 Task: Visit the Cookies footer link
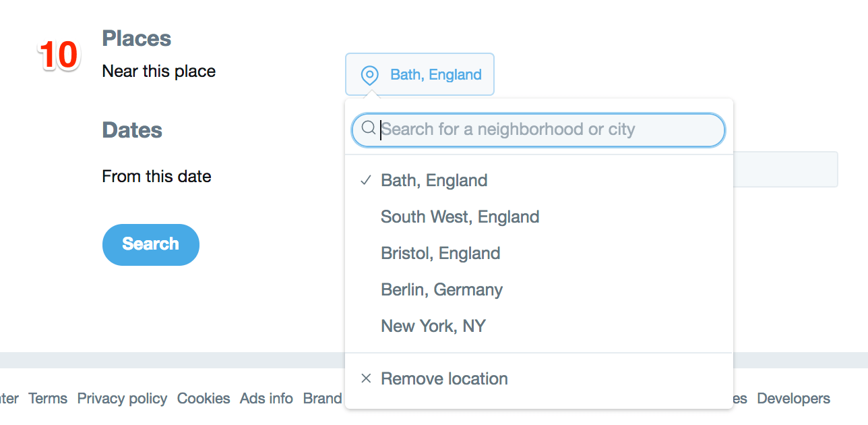pyautogui.click(x=204, y=399)
